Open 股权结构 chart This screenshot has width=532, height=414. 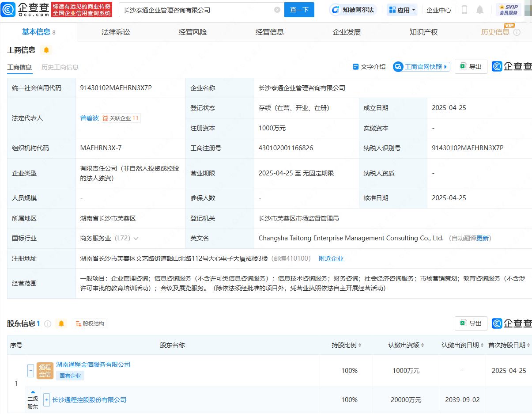[x=90, y=324]
